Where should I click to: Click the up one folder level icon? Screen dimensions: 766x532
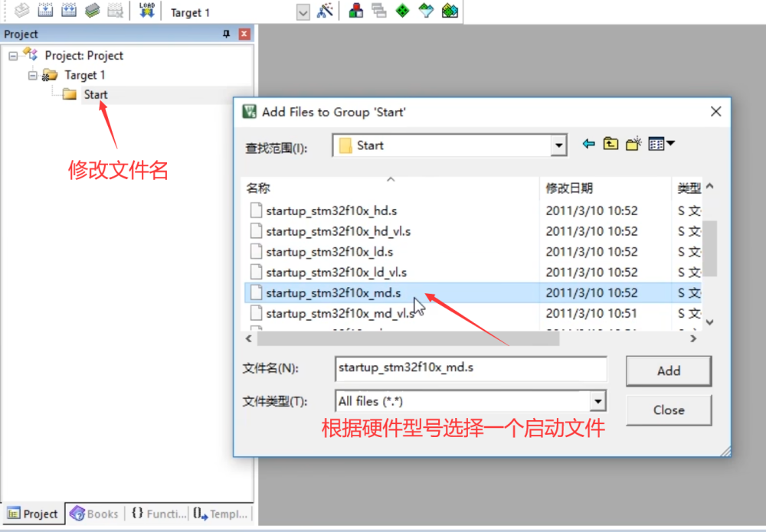point(611,144)
